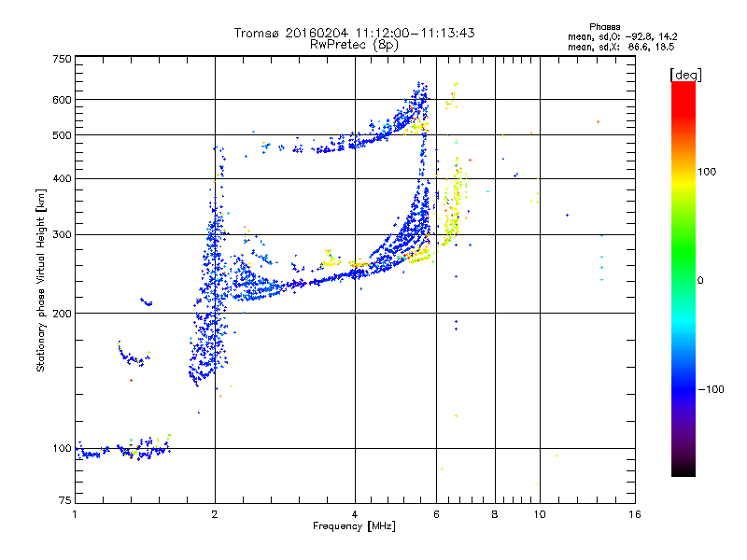Screen dimensions: 747x560
Task: Click the colorbar tick label '100'
Action: pos(707,172)
